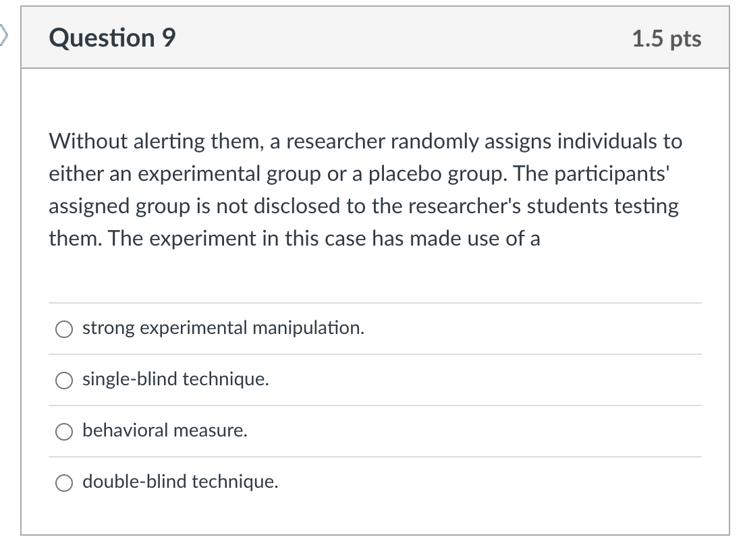This screenshot has height=560, width=745.
Task: Click the word 'participants'' in the question
Action: coord(612,174)
